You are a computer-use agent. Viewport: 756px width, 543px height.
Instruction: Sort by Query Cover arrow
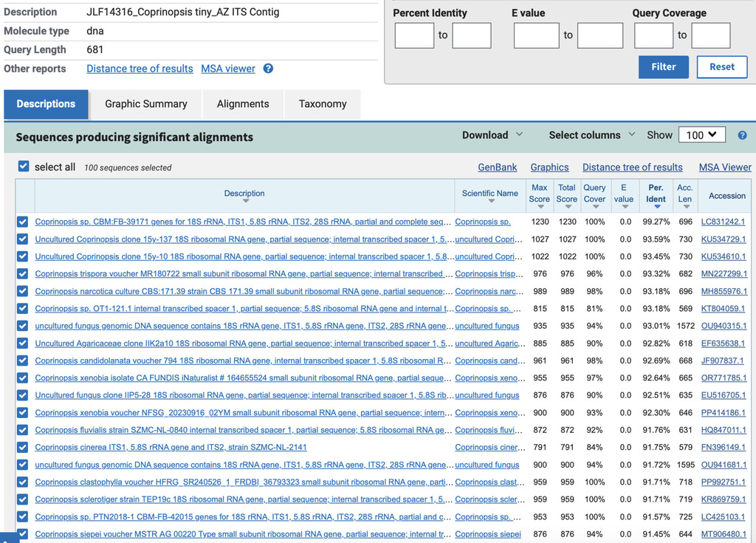pos(596,207)
